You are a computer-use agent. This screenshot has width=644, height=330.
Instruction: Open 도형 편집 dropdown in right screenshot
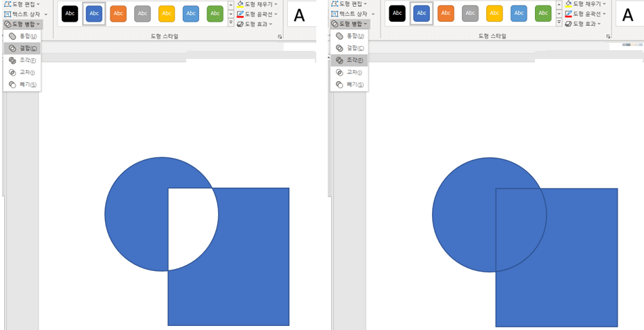349,3
